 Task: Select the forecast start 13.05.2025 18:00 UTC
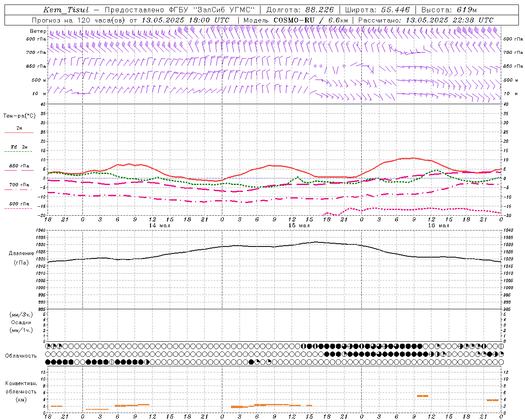click(185, 20)
